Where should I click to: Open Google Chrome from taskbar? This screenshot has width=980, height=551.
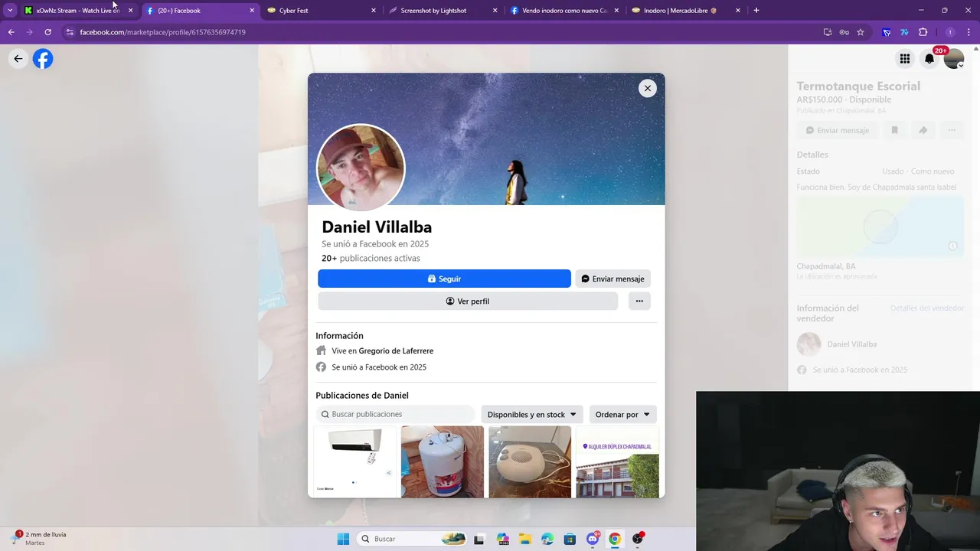(615, 539)
